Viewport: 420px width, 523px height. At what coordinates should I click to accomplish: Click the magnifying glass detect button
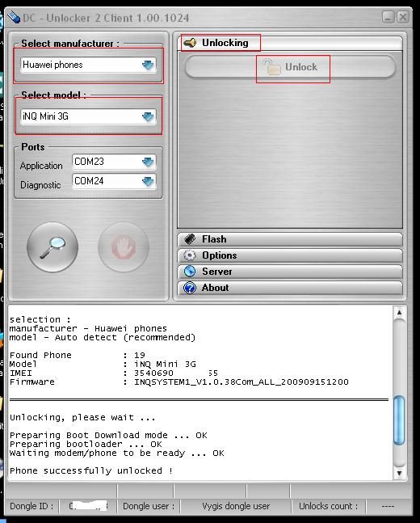tap(52, 247)
